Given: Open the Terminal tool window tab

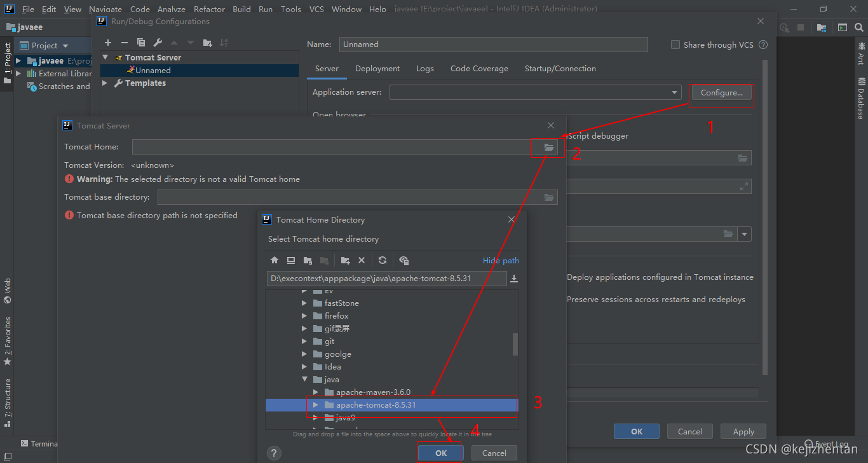Looking at the screenshot, I should [x=39, y=443].
